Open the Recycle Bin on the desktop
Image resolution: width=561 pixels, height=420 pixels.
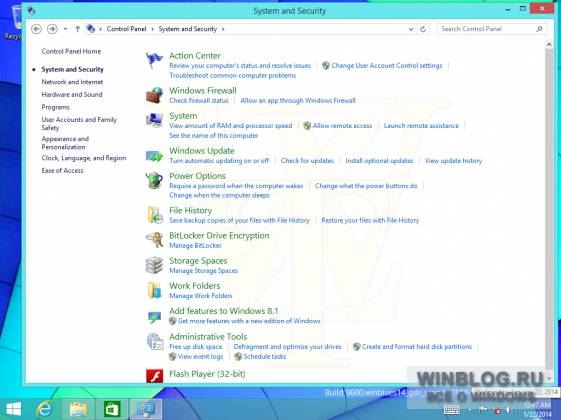(14, 22)
